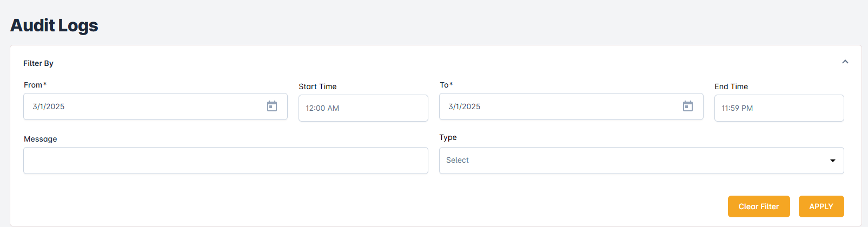Click the Start Time label
The image size is (868, 227).
point(317,86)
